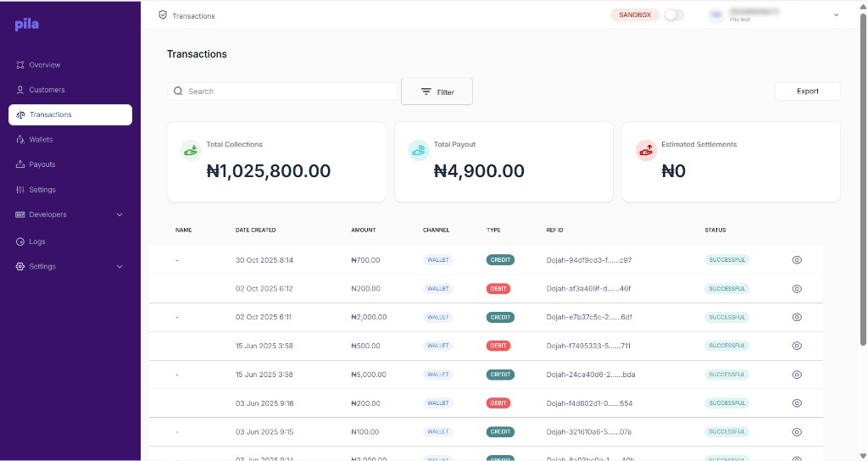
Task: Click the SANDBOX badge
Action: tap(635, 15)
